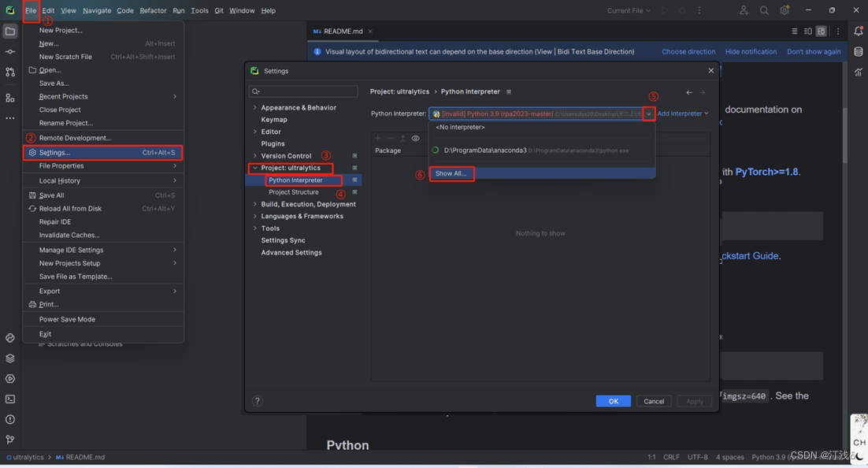868x468 pixels.
Task: Open the Current File run configuration dropdown
Action: pyautogui.click(x=629, y=10)
